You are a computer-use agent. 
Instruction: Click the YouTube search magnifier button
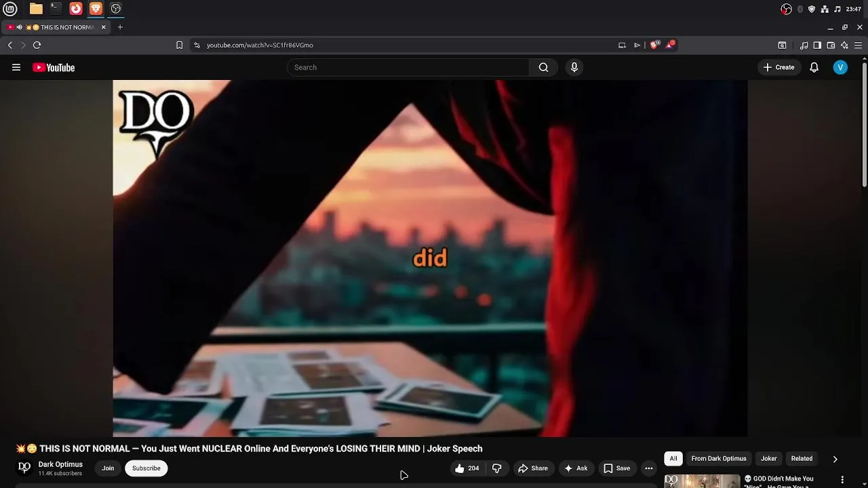(543, 67)
